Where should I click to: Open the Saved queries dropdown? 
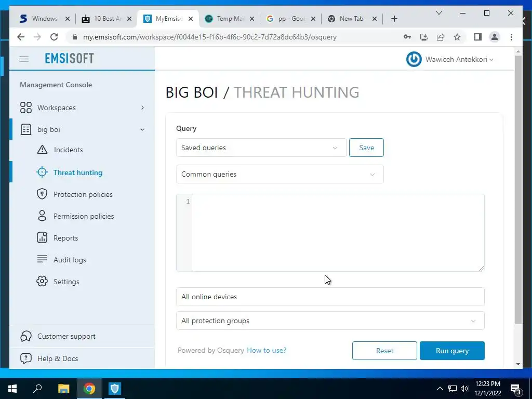tap(261, 148)
